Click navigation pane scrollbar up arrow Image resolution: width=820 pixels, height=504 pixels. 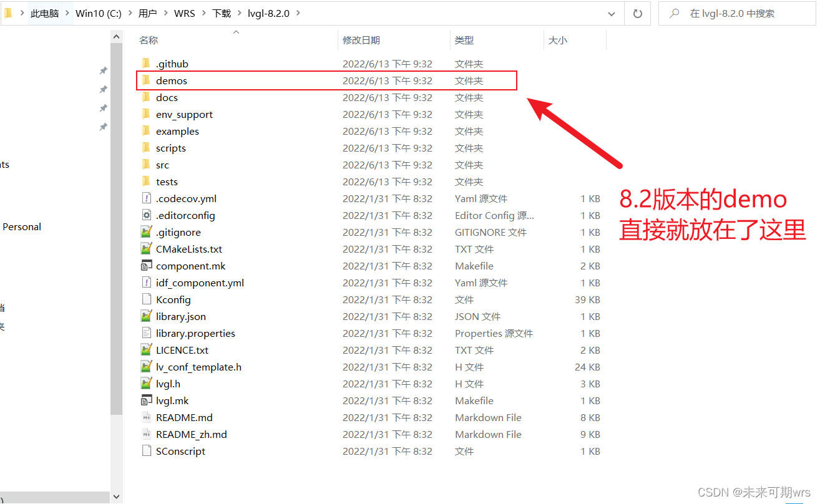pos(117,37)
